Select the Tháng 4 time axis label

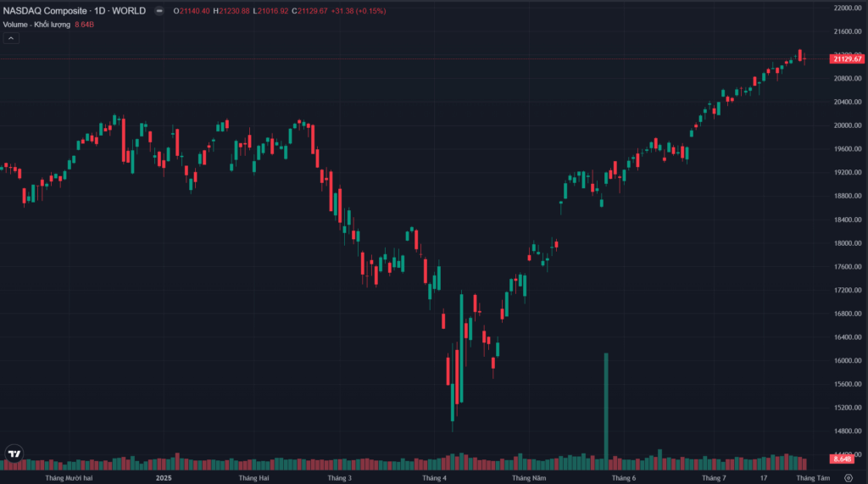434,479
